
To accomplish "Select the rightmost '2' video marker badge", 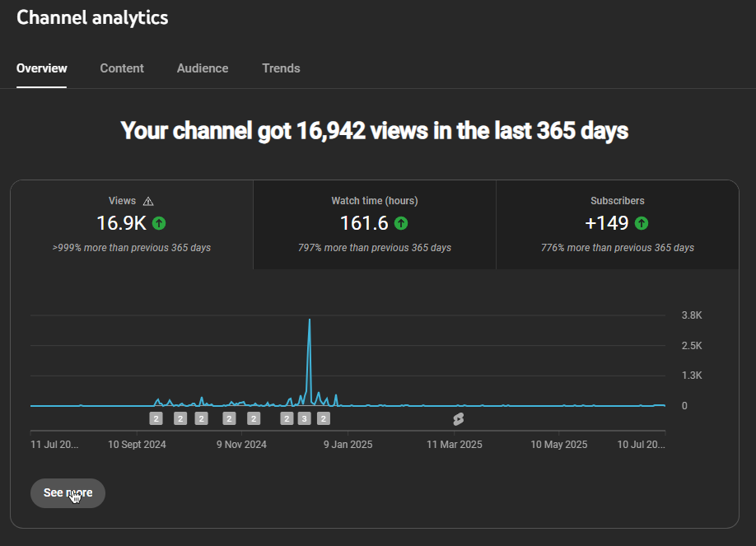I will pyautogui.click(x=324, y=419).
